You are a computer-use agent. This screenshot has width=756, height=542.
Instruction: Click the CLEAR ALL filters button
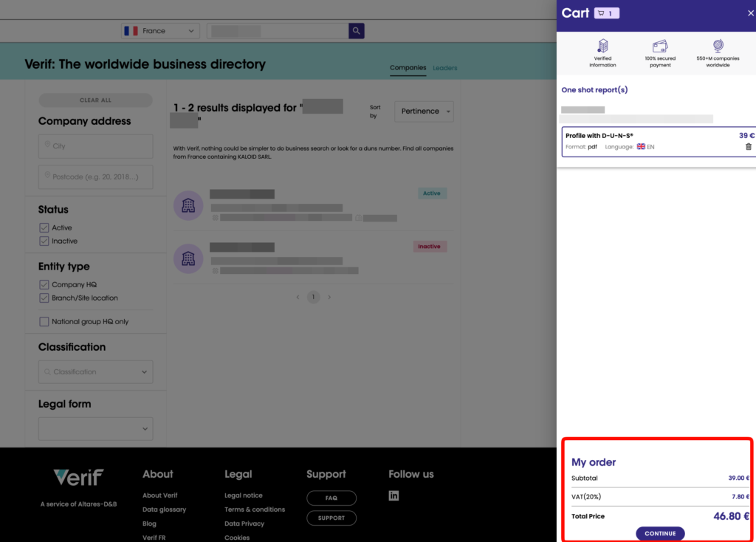95,100
